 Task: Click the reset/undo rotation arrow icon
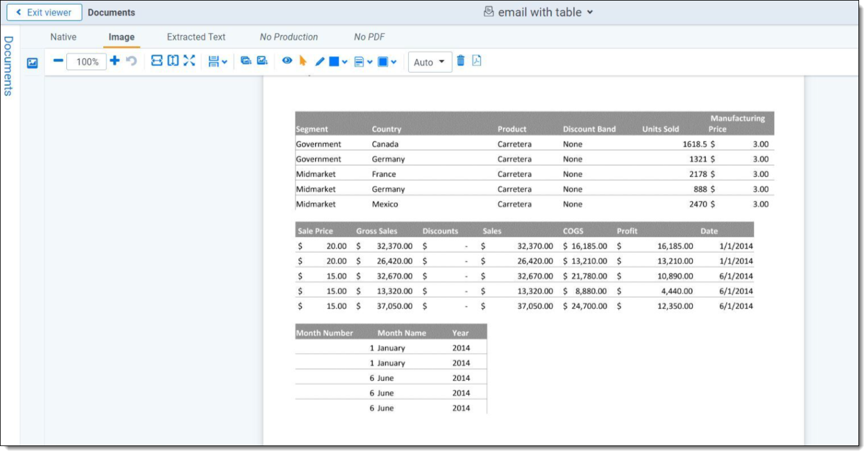[x=131, y=61]
